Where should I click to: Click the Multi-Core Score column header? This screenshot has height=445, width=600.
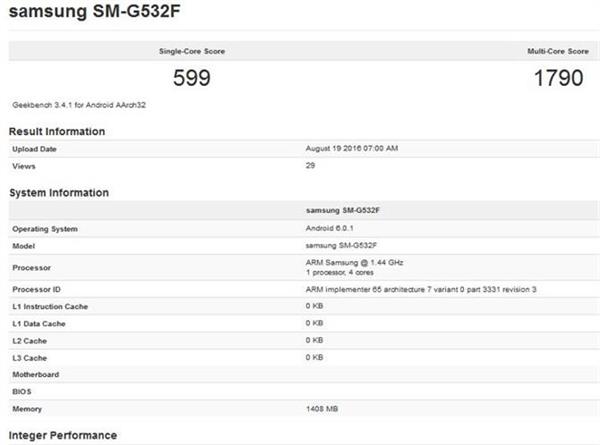point(558,50)
